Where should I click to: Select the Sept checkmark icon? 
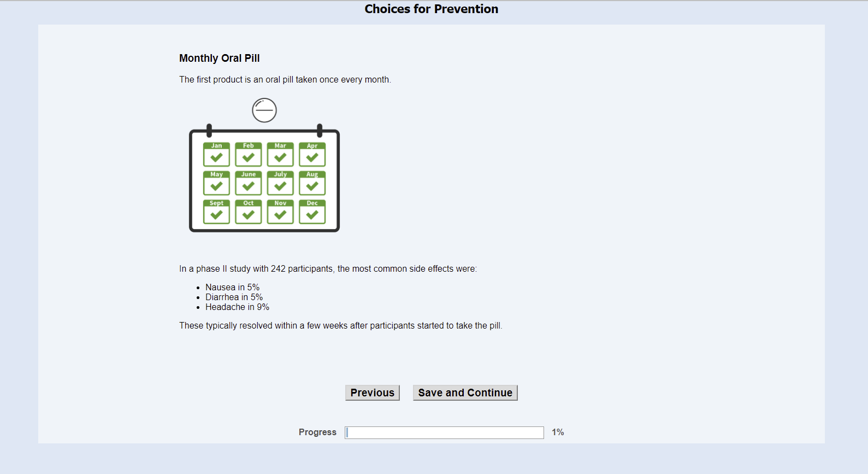point(216,212)
